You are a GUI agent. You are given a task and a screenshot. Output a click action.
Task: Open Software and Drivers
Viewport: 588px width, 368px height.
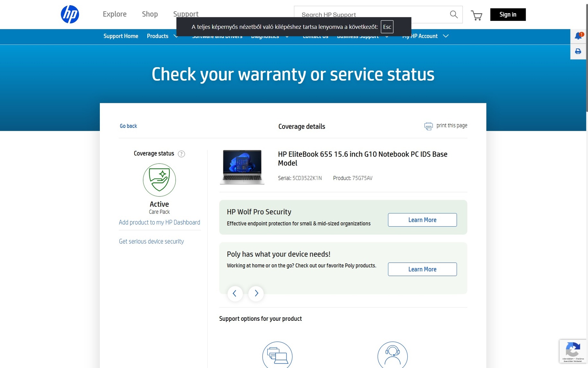[217, 37]
